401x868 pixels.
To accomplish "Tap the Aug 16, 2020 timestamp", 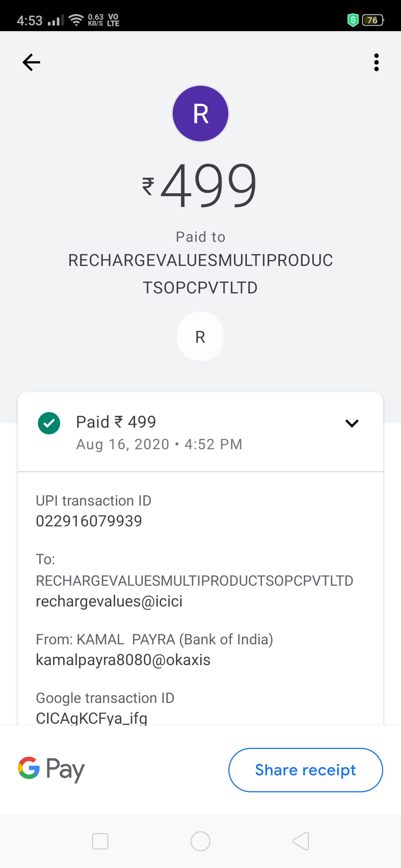I will 159,444.
